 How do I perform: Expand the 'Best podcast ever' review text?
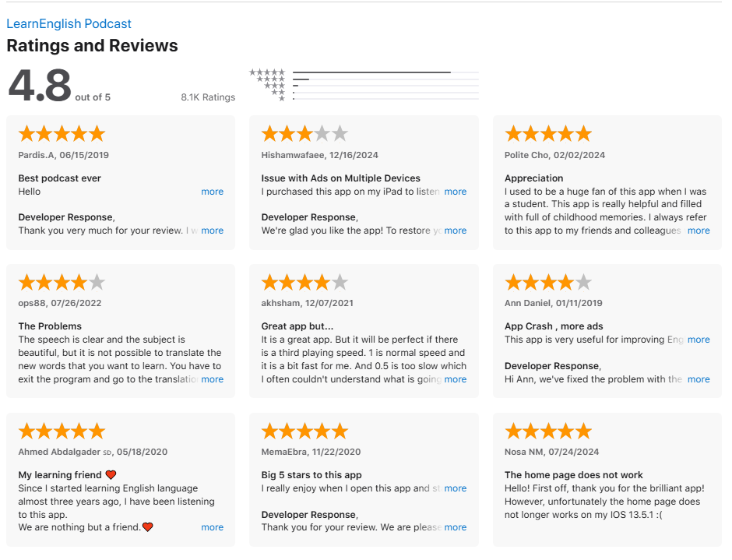click(212, 192)
